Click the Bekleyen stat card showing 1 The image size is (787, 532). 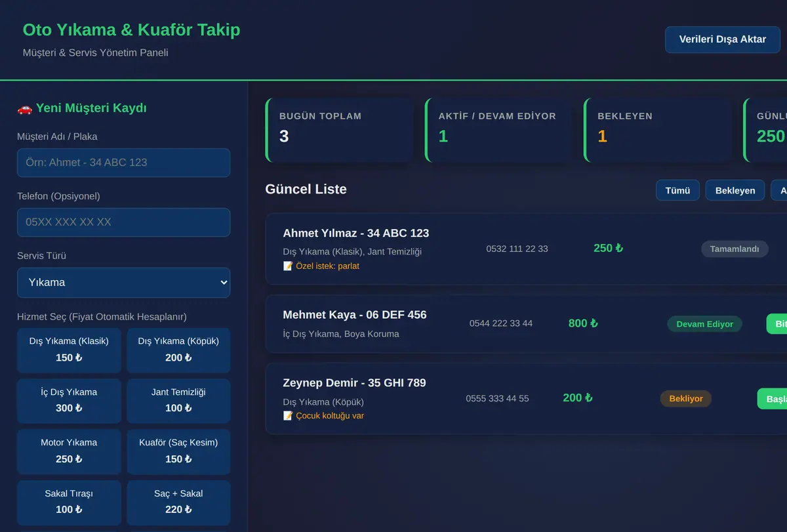pyautogui.click(x=657, y=130)
